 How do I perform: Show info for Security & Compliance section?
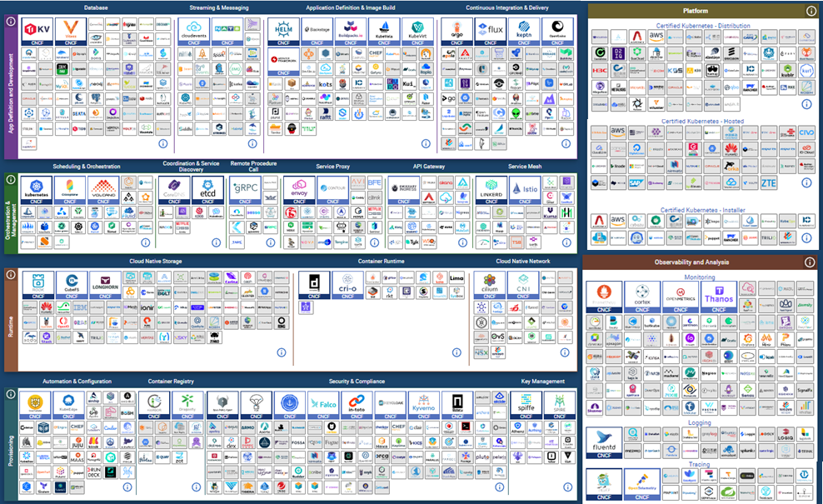coord(499,487)
